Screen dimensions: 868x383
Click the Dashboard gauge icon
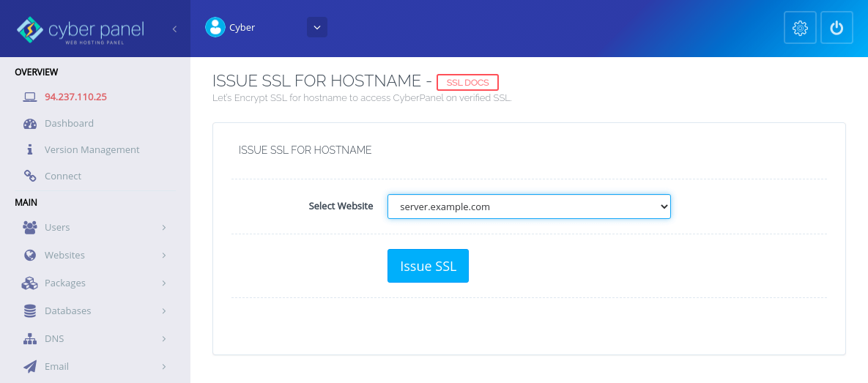point(30,124)
